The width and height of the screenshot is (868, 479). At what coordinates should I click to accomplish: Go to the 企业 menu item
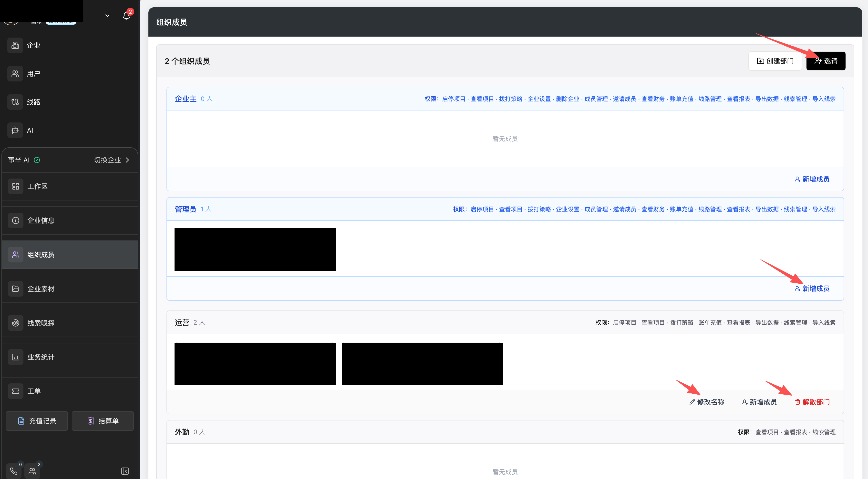pos(70,45)
